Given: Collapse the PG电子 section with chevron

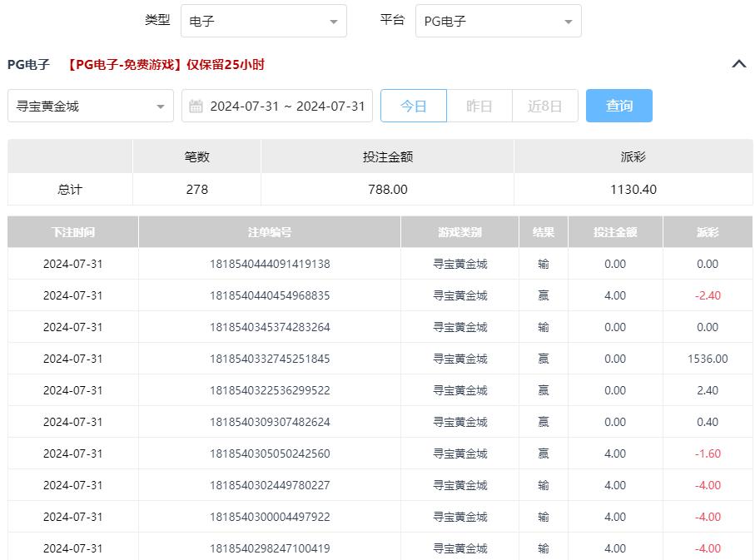Looking at the screenshot, I should (x=738, y=64).
